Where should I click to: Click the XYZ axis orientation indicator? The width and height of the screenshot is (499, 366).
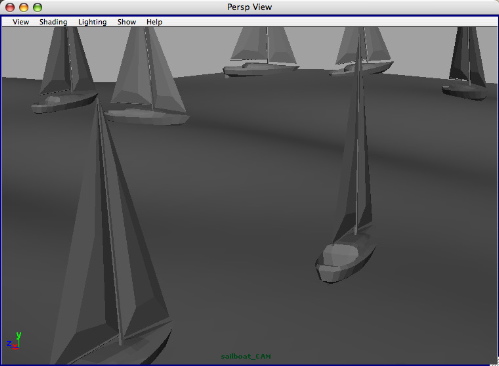pos(14,341)
